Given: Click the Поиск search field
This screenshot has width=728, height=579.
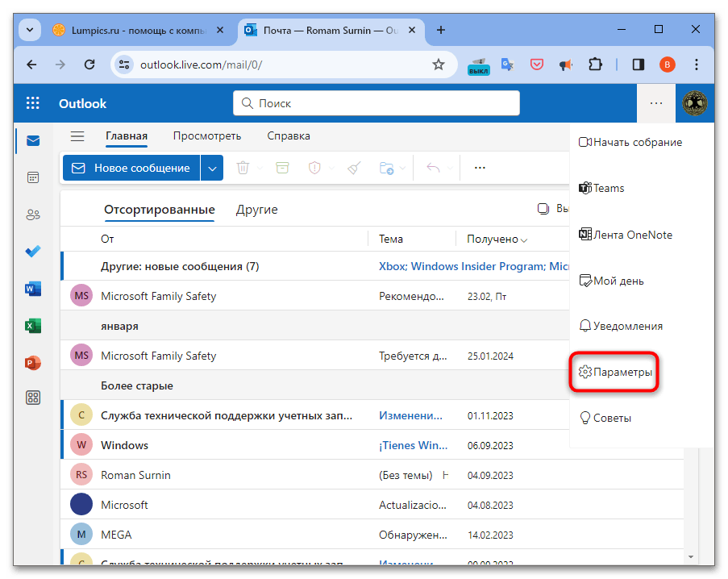Looking at the screenshot, I should pyautogui.click(x=376, y=103).
